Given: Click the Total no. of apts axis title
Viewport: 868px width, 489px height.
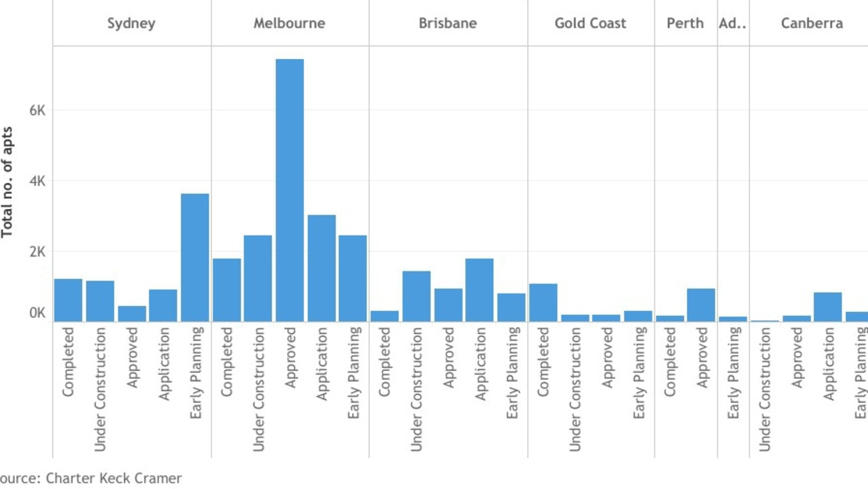Looking at the screenshot, I should (7, 183).
